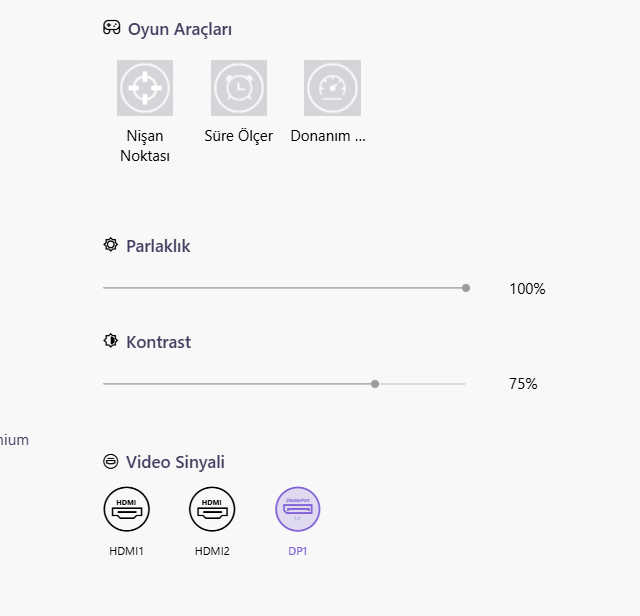The image size is (640, 616).
Task: Click the contrast icon beside Kontrast
Action: [111, 340]
